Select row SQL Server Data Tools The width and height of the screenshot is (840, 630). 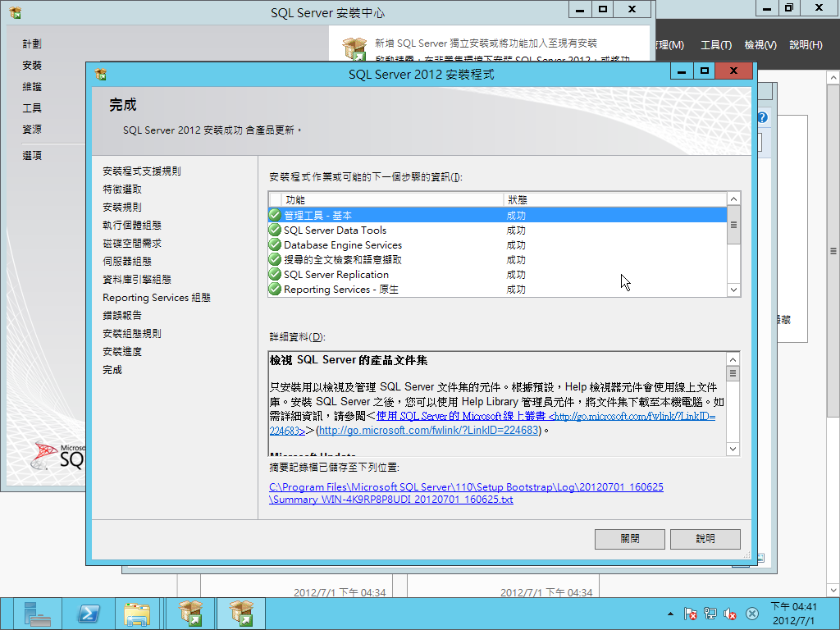(497, 231)
